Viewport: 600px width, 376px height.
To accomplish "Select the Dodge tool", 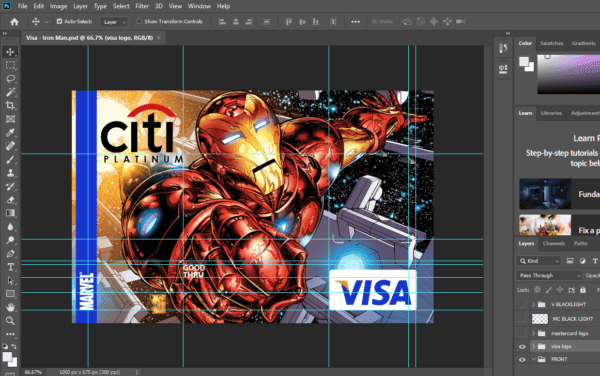I will coord(10,240).
